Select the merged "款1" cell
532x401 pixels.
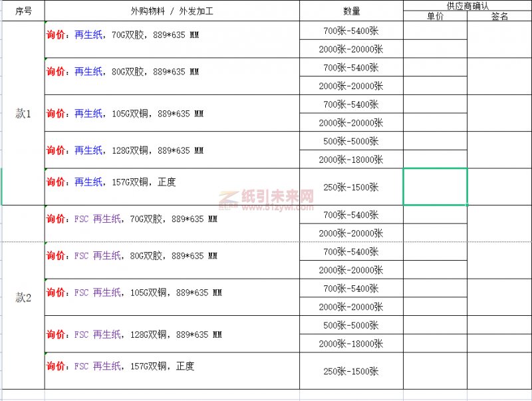point(23,114)
